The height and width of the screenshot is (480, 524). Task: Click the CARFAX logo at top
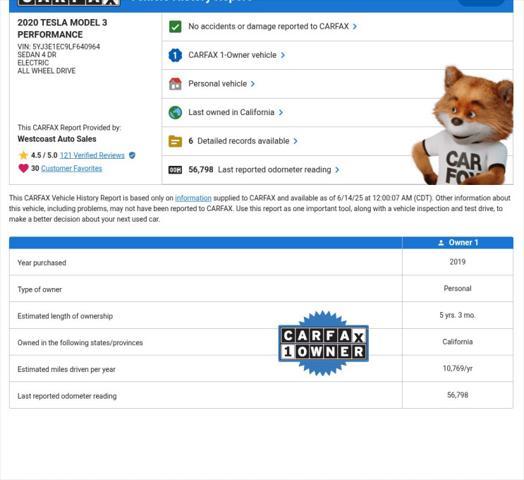click(x=69, y=3)
